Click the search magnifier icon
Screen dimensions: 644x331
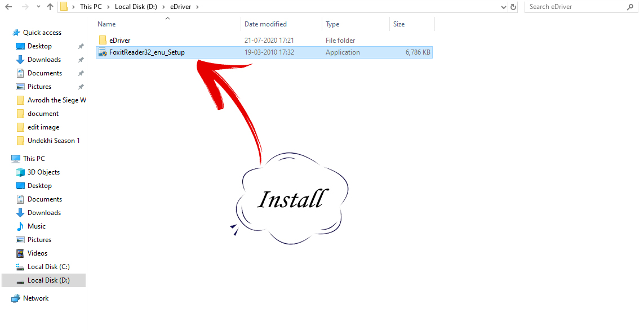point(630,7)
